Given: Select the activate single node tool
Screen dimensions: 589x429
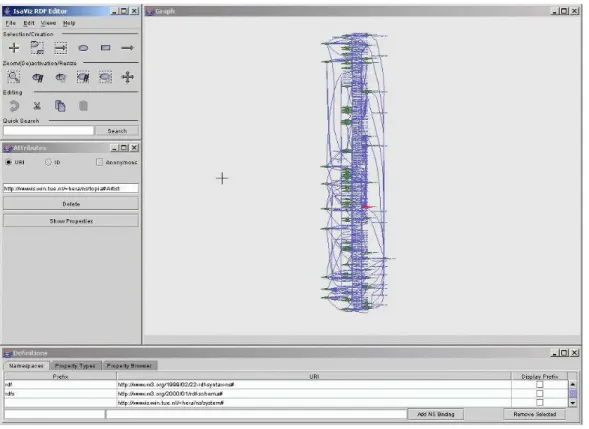Looking at the screenshot, I should coord(60,77).
